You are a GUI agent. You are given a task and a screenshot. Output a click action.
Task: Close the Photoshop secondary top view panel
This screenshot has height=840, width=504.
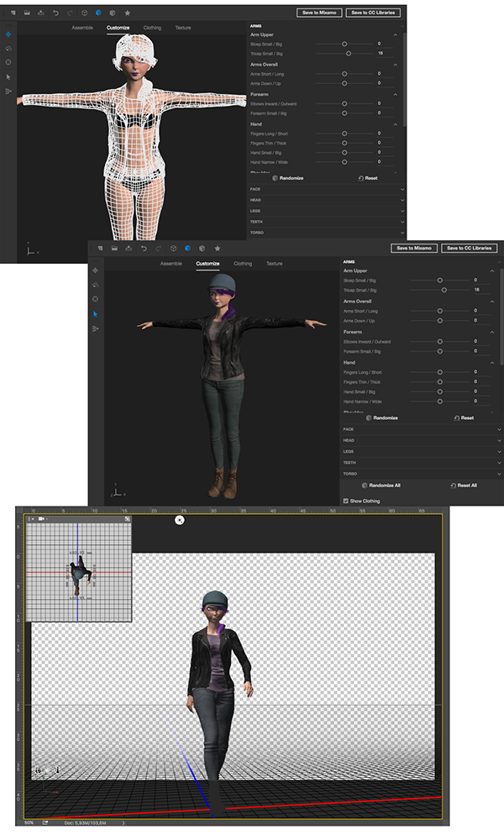[33, 519]
